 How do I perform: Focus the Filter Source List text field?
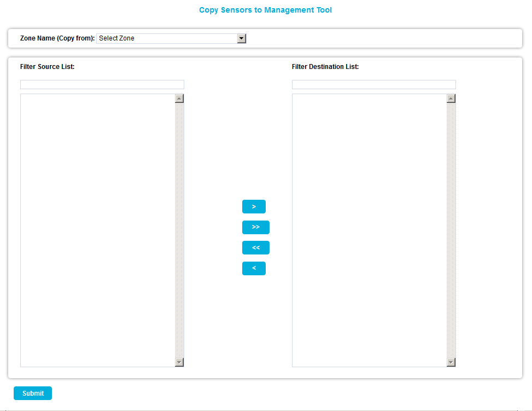coord(102,85)
